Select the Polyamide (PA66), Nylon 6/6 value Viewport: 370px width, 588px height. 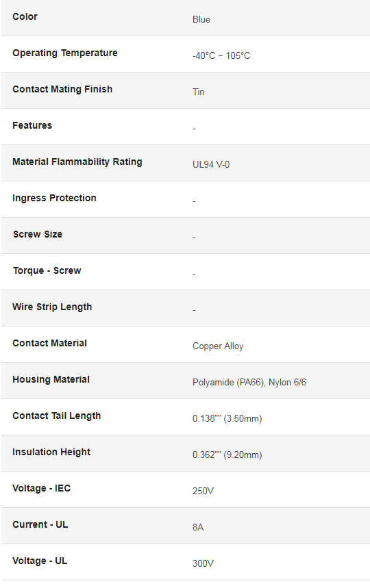tap(249, 383)
